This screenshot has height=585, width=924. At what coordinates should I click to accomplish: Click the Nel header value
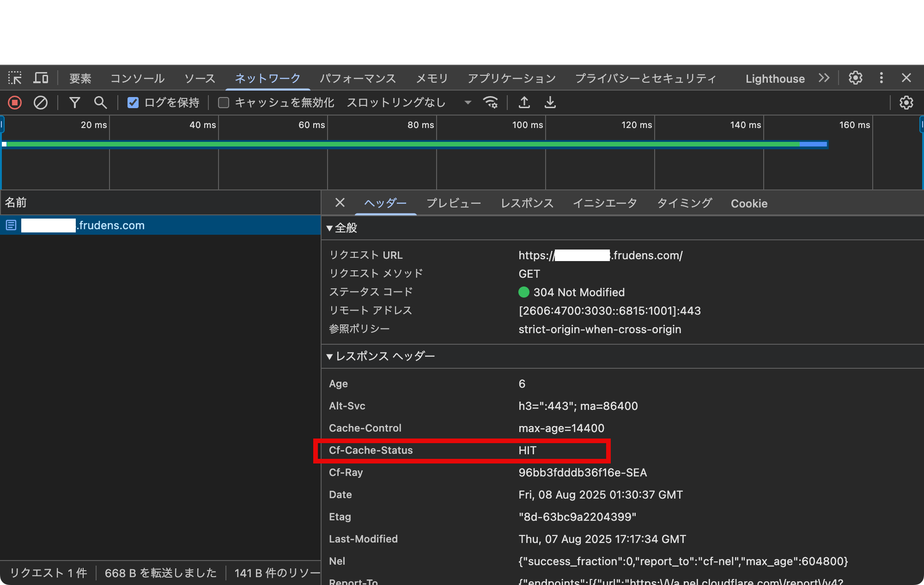pos(683,561)
